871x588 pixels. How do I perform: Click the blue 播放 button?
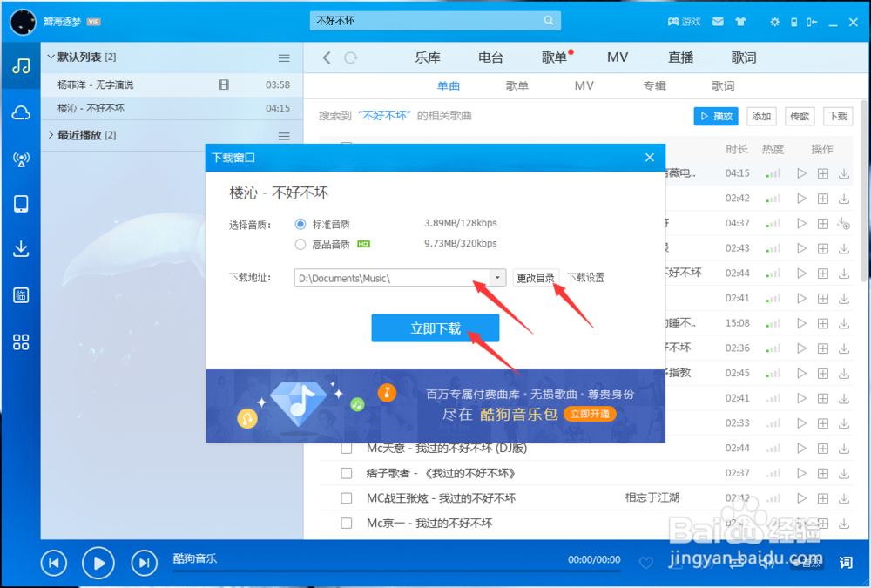[716, 116]
